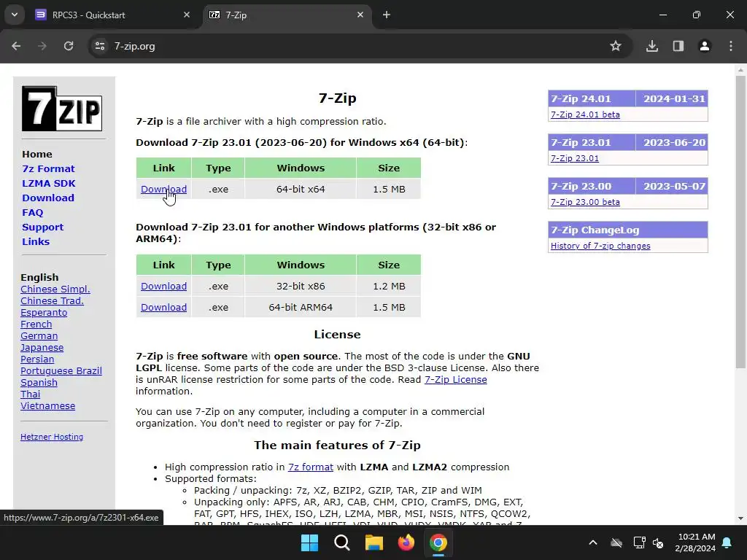Switch language to Portuguese Brazil

(x=61, y=371)
